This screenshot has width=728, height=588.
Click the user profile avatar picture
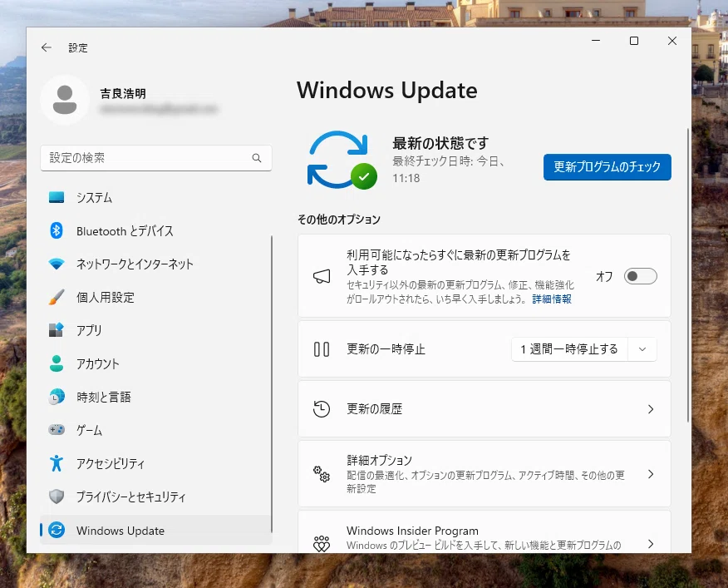[65, 100]
